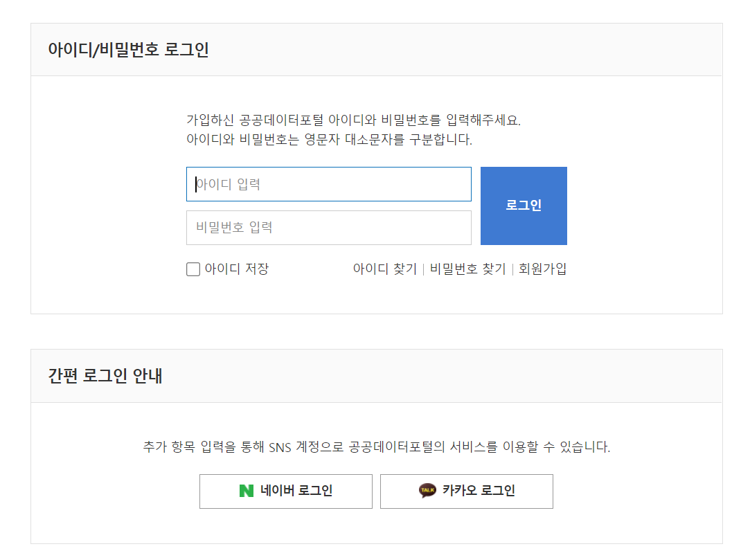741x560 pixels.
Task: Select the 간편 로그인 안내 section header
Action: coord(105,376)
